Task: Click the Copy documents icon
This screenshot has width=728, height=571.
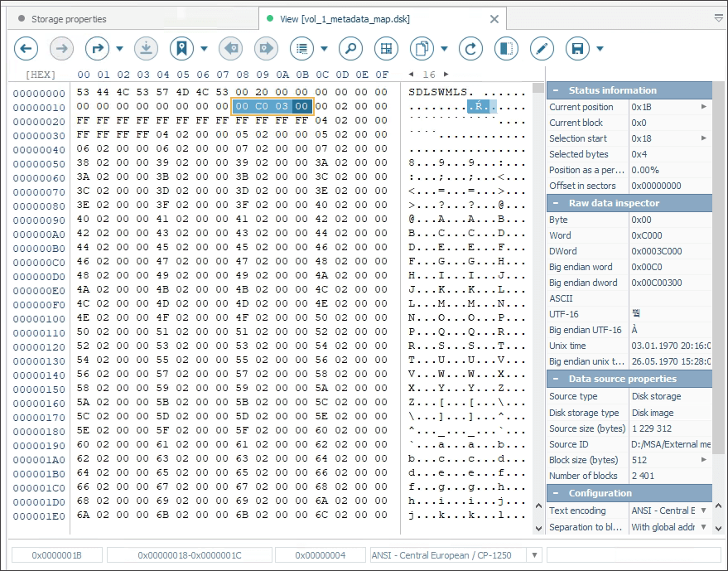Action: (x=422, y=49)
